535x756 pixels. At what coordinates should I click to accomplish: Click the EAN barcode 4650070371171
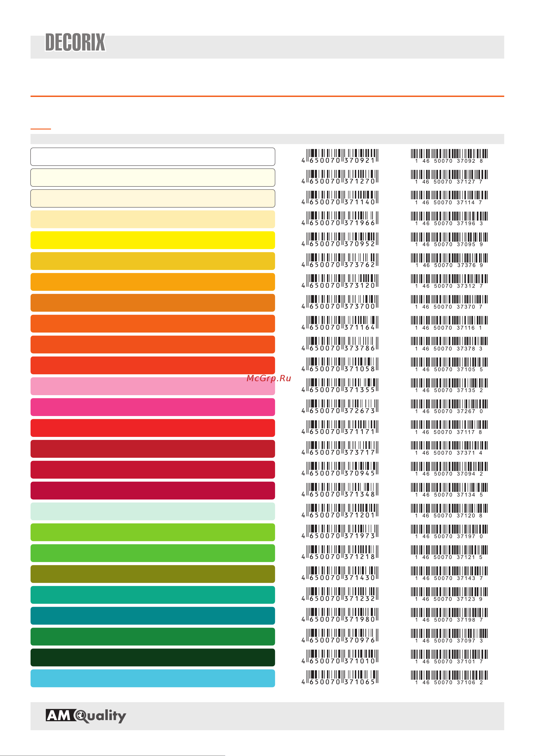coord(340,428)
